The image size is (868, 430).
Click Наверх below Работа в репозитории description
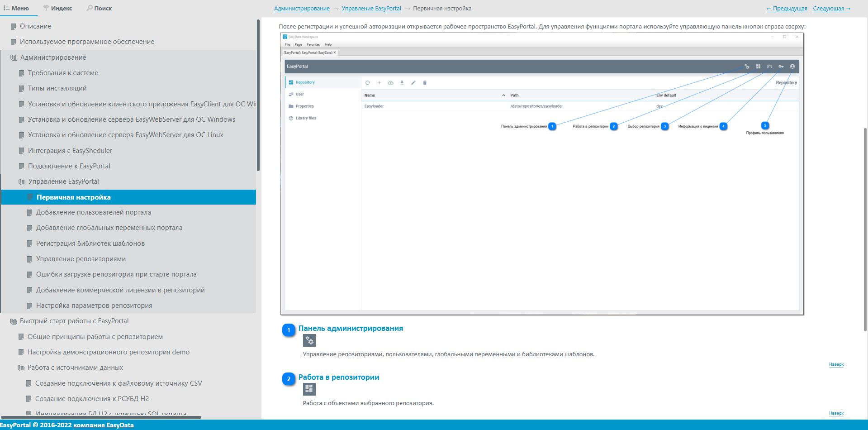click(836, 413)
